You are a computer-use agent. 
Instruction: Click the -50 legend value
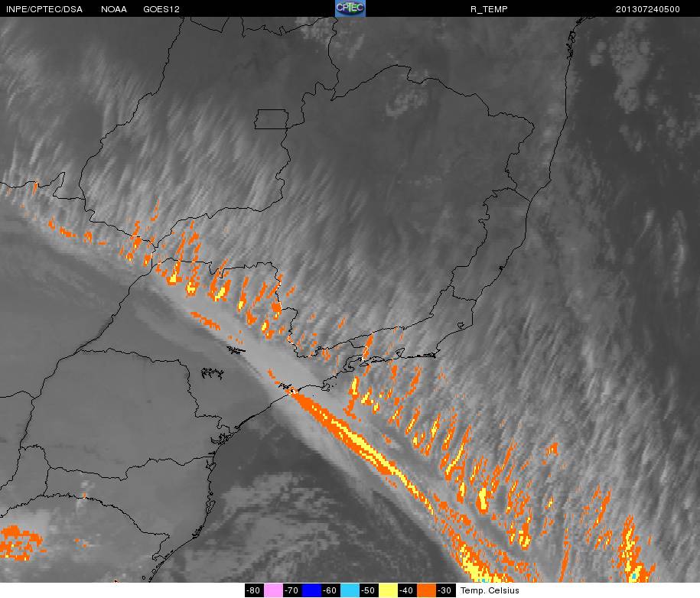369,590
